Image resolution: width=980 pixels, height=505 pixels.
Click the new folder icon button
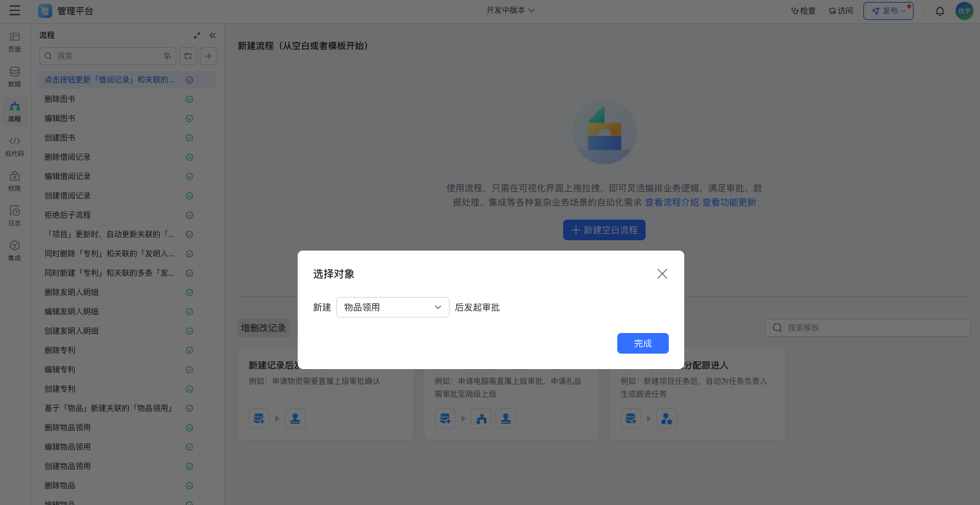[x=188, y=56]
